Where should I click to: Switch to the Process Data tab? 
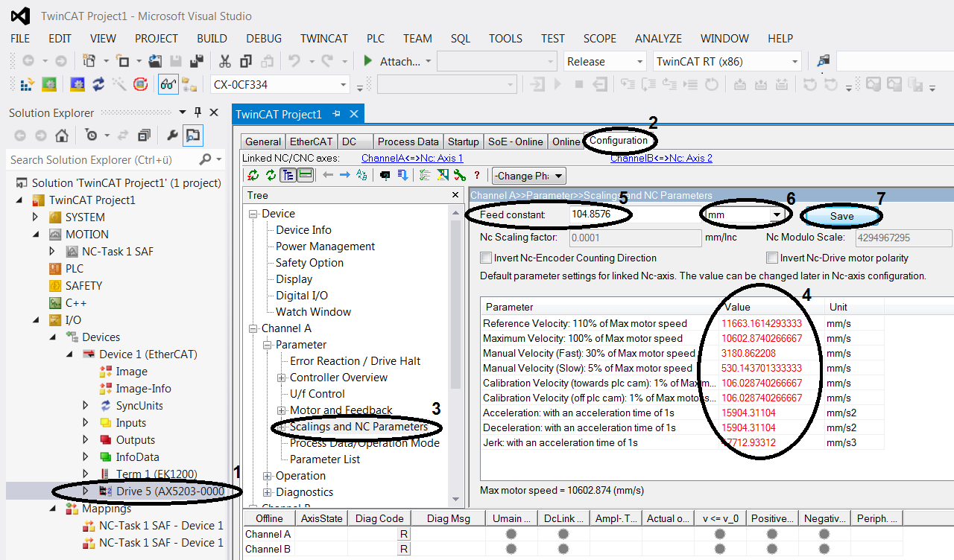408,141
